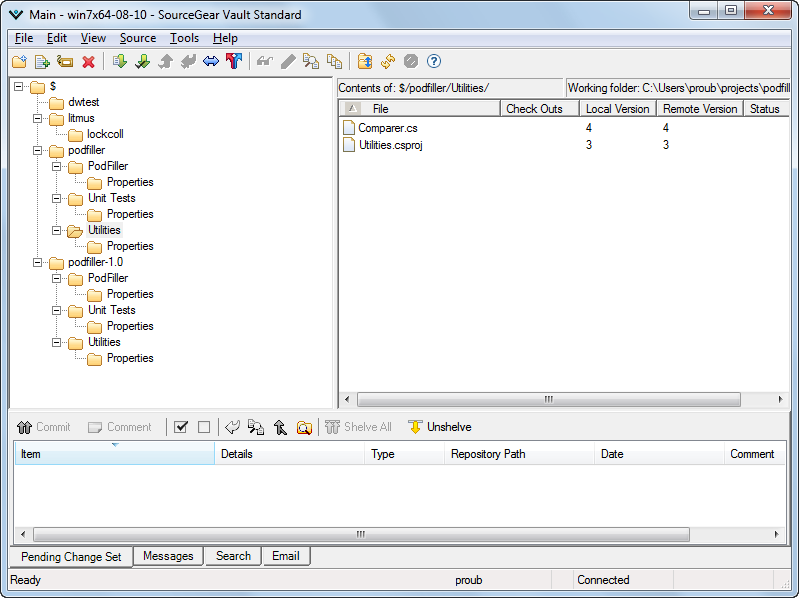Click the Check Out icon with checkmark arrow
Screen dimensions: 799x598
coord(143,62)
